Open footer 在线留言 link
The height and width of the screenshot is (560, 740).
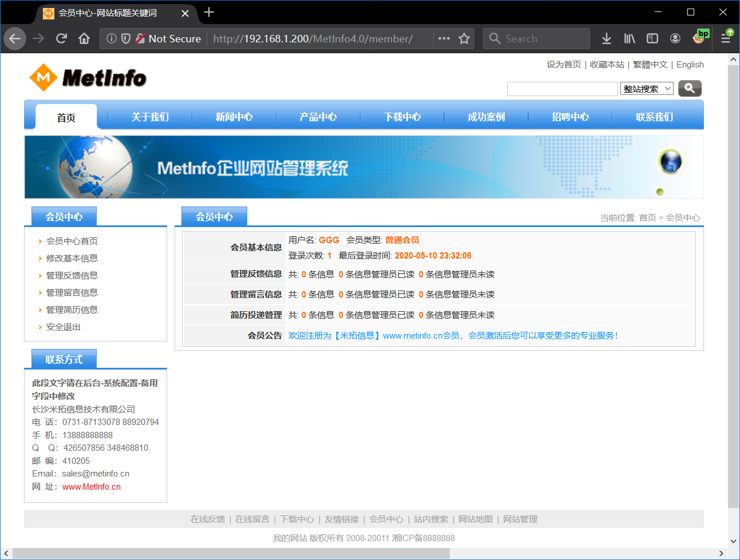coord(252,519)
